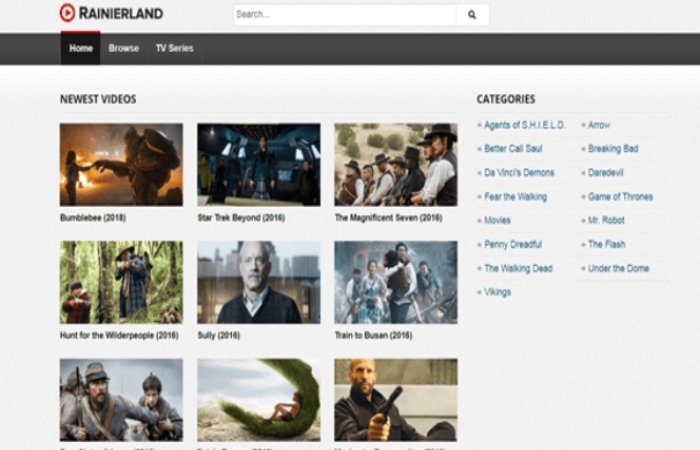Viewport: 700px width, 450px height.
Task: Open the bald man with gun thumbnail
Action: point(396,400)
